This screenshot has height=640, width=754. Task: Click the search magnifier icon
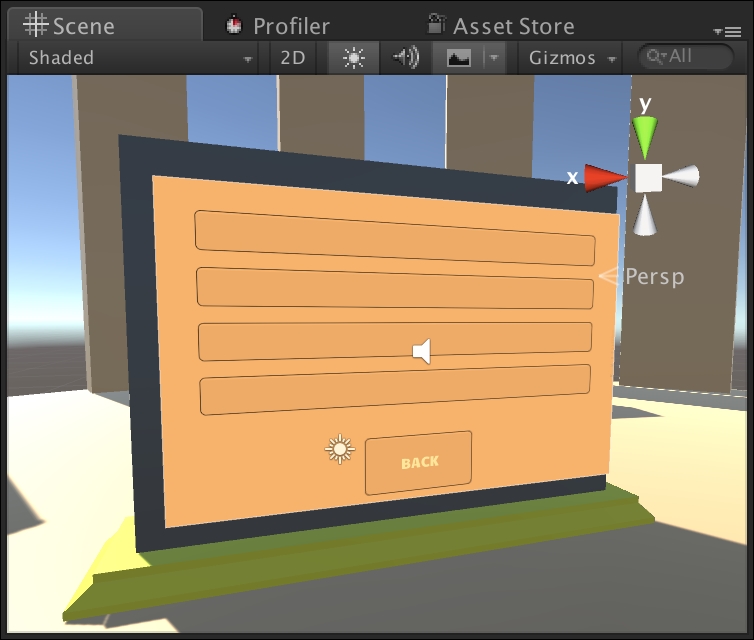pos(655,56)
